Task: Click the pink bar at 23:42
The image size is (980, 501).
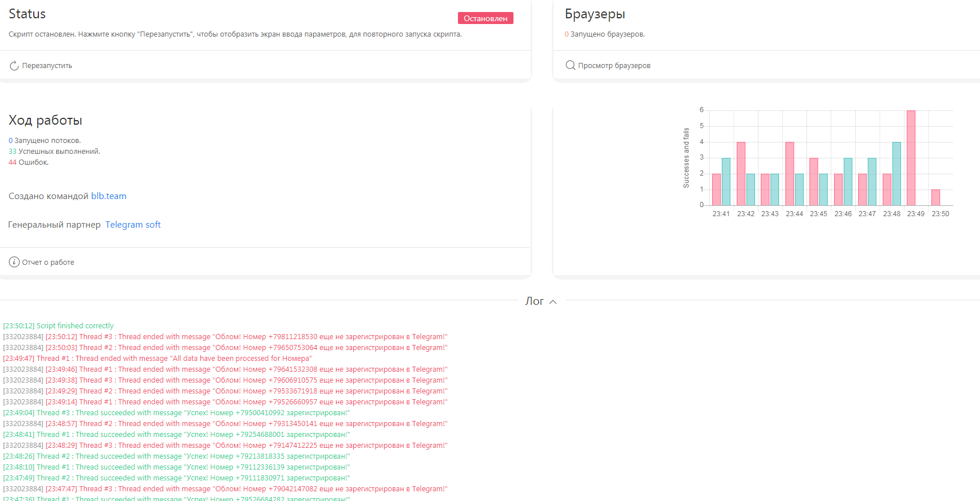Action: pyautogui.click(x=741, y=174)
